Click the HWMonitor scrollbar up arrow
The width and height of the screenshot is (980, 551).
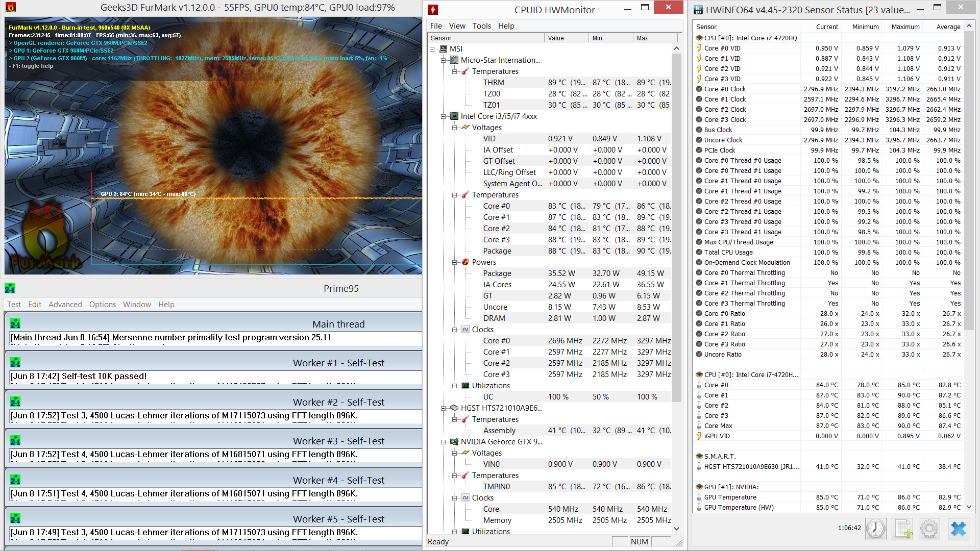pyautogui.click(x=676, y=48)
